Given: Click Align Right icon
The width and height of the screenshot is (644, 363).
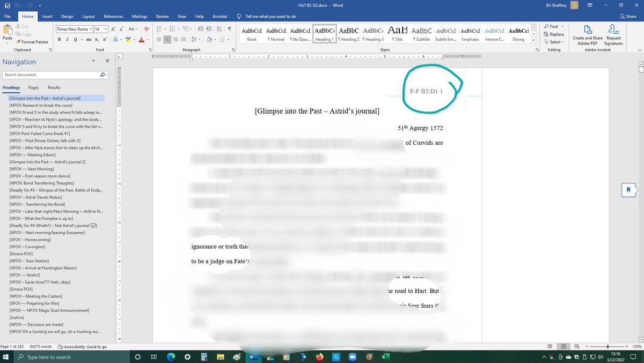Looking at the screenshot, I should point(175,40).
